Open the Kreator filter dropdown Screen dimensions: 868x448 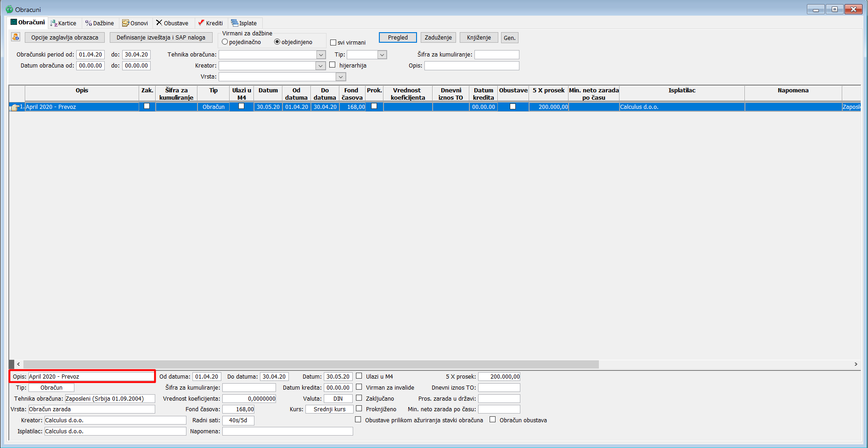[x=321, y=66]
